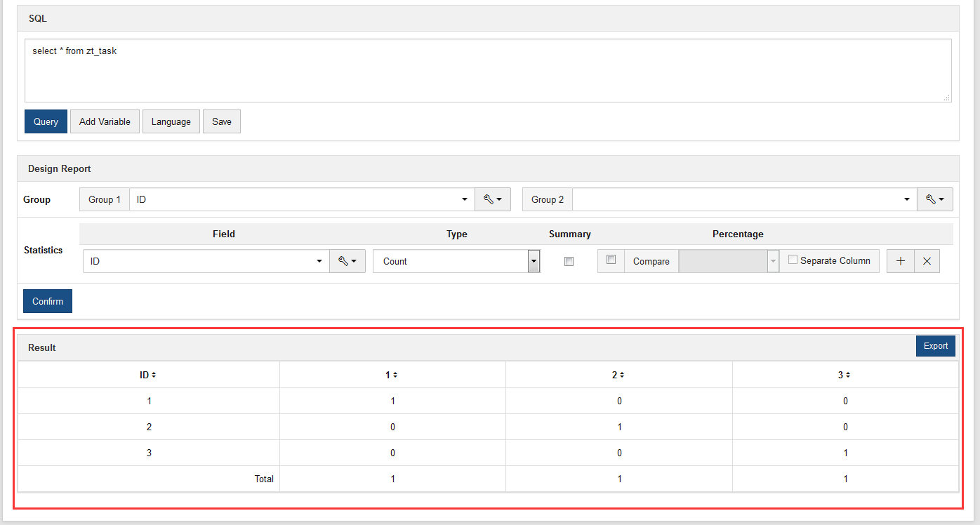Screen dimensions: 980x525
Task: Expand the Group 1 ID dropdown
Action: 302,200
